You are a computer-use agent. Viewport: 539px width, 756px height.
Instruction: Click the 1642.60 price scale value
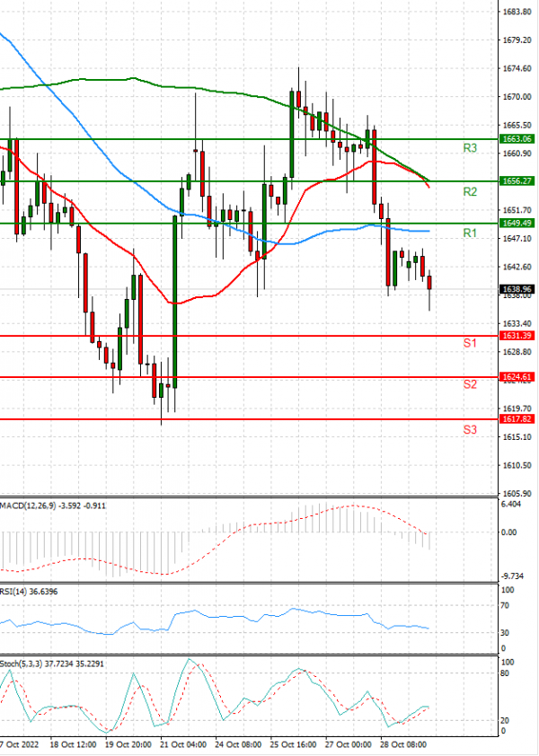click(x=517, y=267)
